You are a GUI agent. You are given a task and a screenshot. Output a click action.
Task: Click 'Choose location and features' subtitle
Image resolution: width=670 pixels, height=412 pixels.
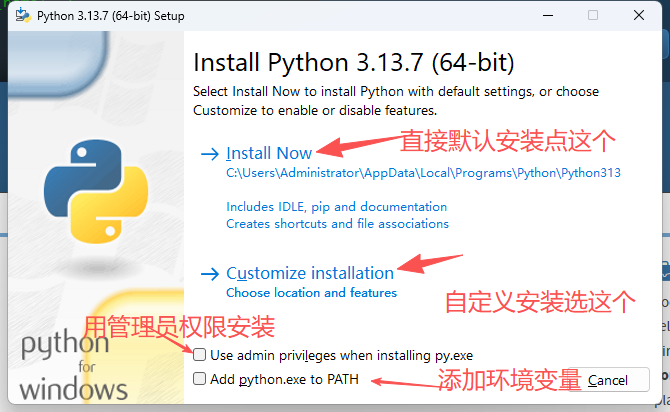[x=311, y=293]
